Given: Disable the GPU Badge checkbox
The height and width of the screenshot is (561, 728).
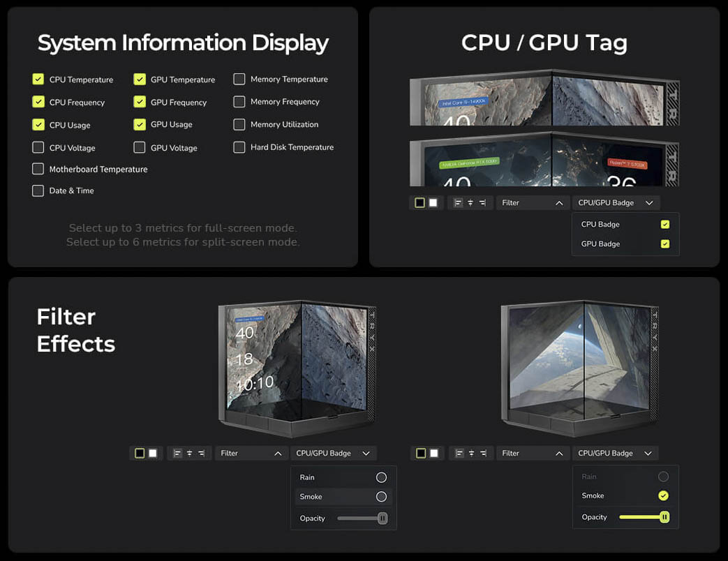Looking at the screenshot, I should (664, 244).
